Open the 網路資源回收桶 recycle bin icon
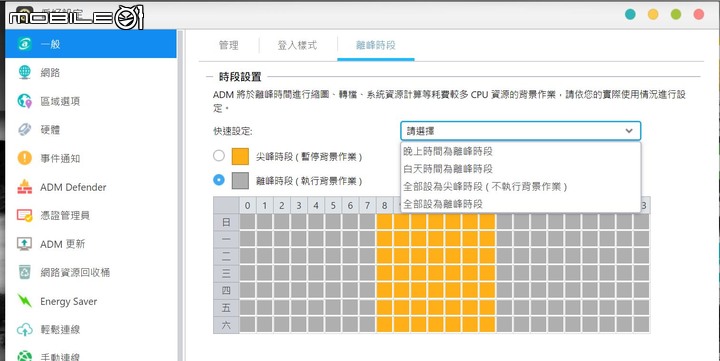 tap(25, 272)
